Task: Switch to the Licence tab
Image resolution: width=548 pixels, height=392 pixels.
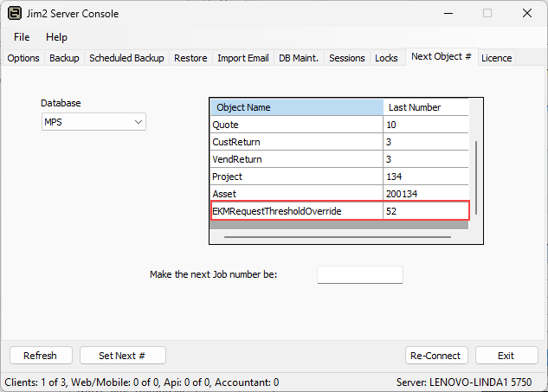Action: pyautogui.click(x=497, y=58)
